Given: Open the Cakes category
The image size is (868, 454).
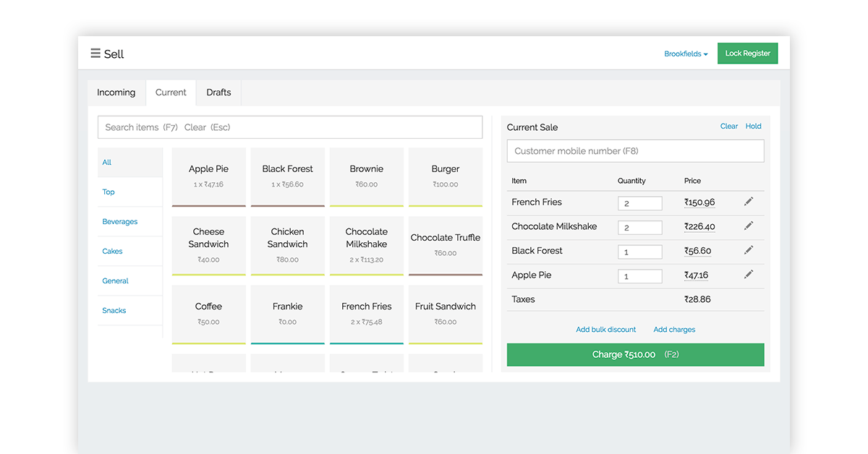Looking at the screenshot, I should coord(130,252).
